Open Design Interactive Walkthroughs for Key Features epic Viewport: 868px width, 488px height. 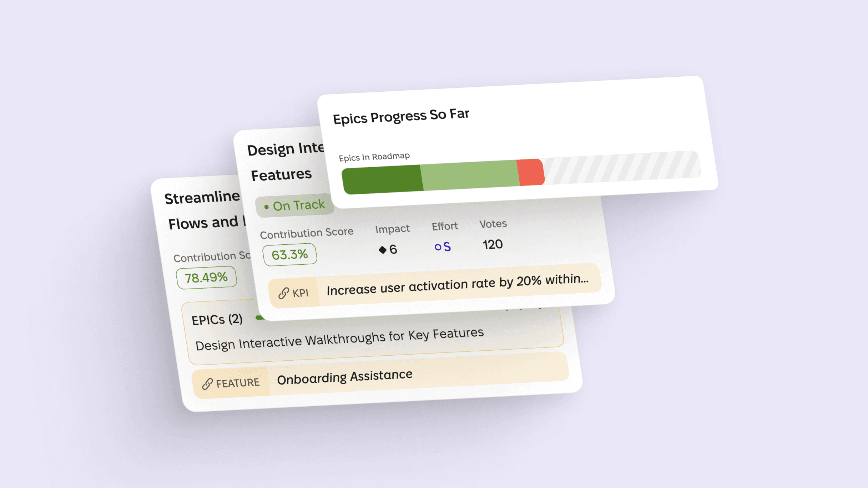click(339, 339)
